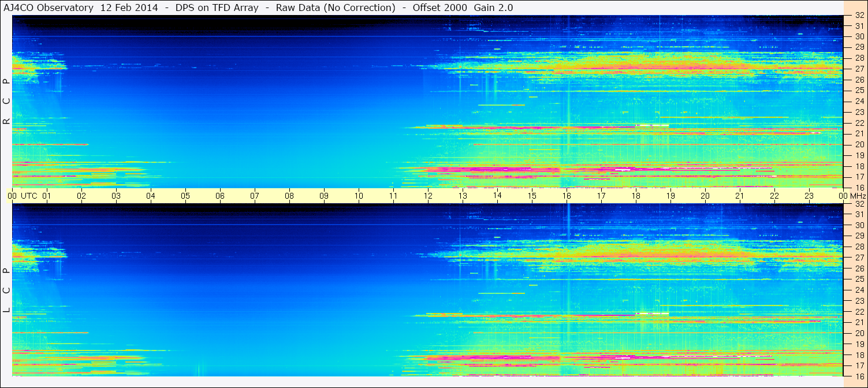The width and height of the screenshot is (868, 388).
Task: Click the 27 MHz label of upper RCP panel
Action: pos(859,69)
